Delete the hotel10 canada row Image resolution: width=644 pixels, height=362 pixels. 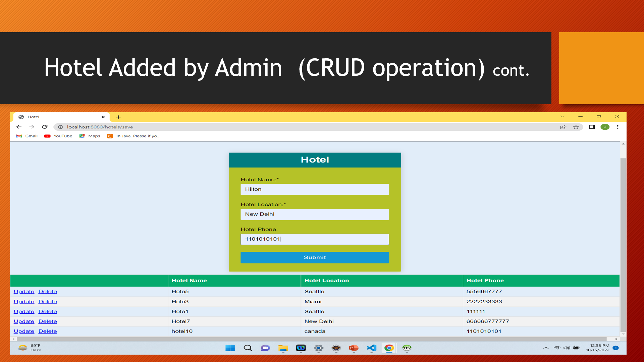click(48, 331)
